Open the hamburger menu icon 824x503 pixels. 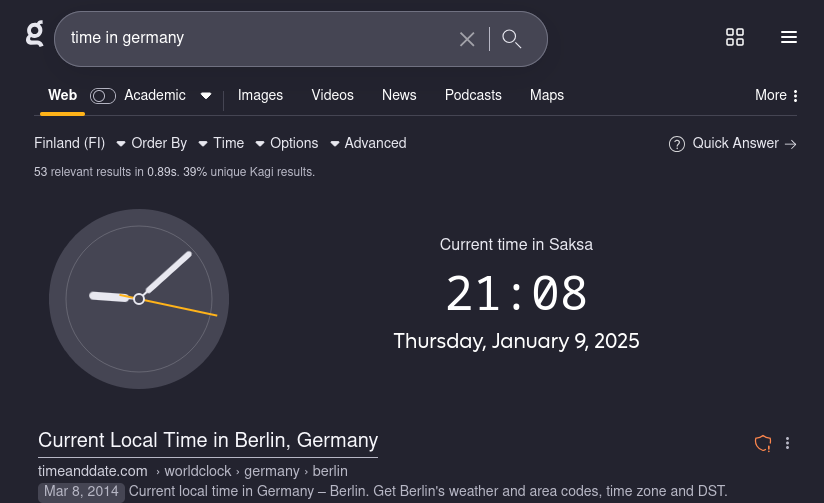point(789,38)
